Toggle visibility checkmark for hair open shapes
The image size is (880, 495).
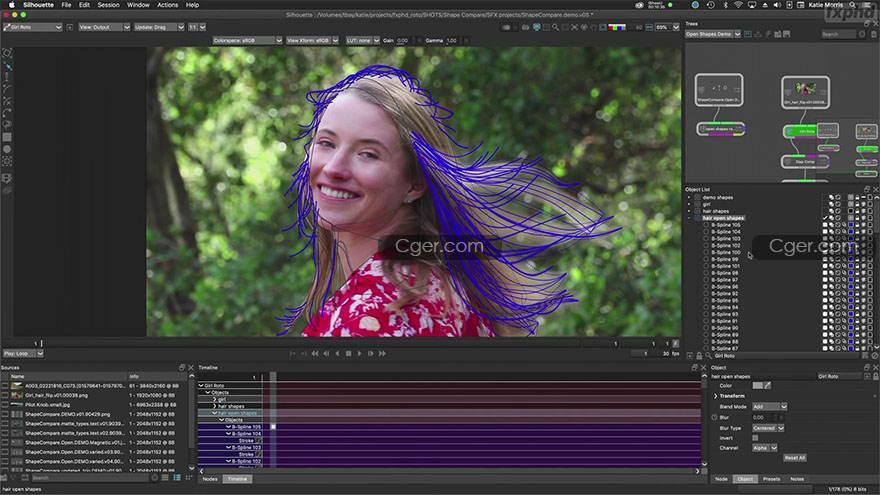coord(825,218)
